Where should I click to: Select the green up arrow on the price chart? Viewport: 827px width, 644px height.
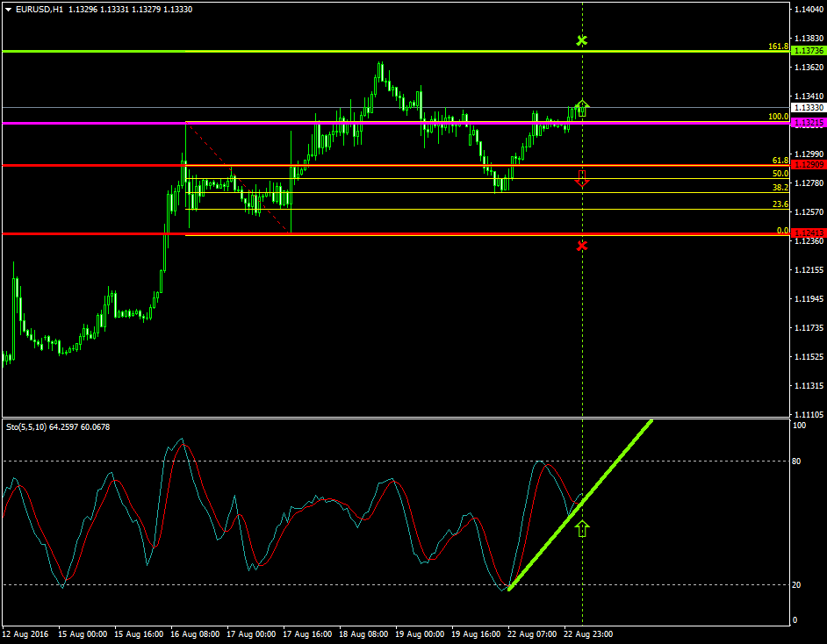582,108
